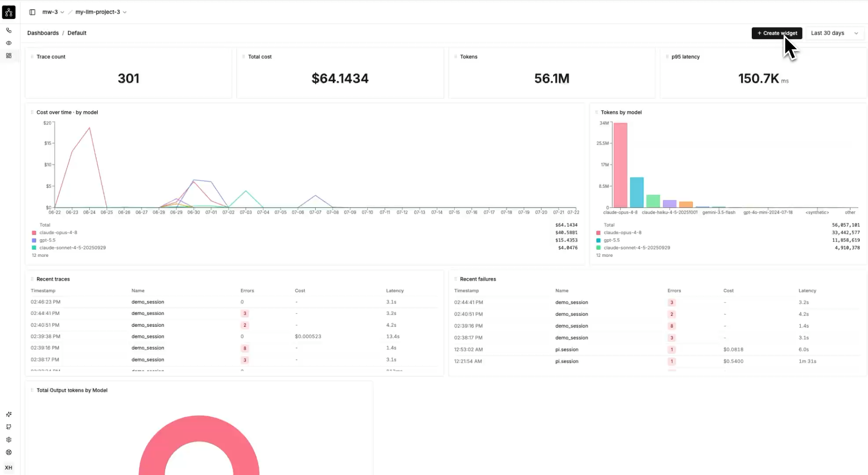Click the p95 latency widget drag handle
The height and width of the screenshot is (475, 868).
(667, 57)
